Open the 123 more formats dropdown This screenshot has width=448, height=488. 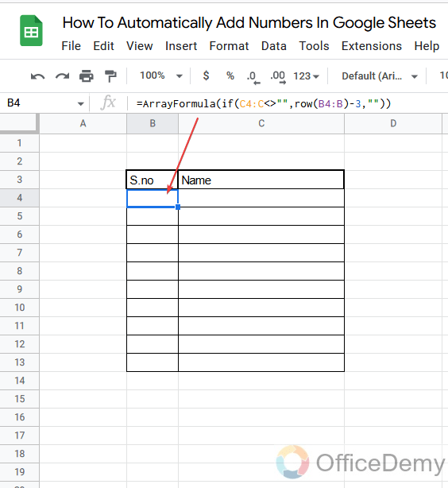point(306,76)
